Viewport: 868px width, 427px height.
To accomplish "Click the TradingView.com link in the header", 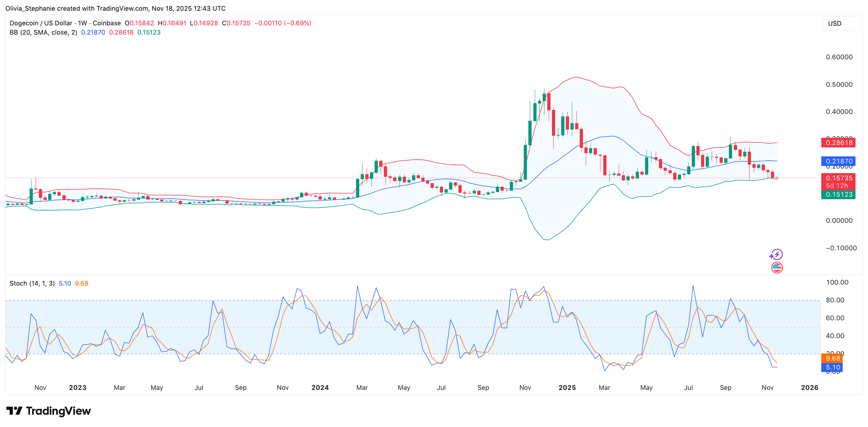I will tap(122, 8).
